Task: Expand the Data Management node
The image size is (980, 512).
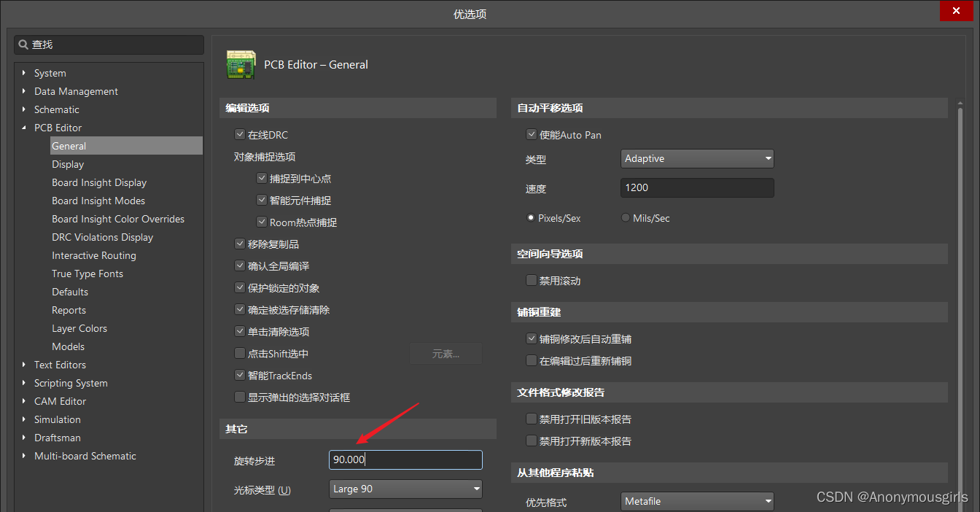Action: [x=24, y=91]
